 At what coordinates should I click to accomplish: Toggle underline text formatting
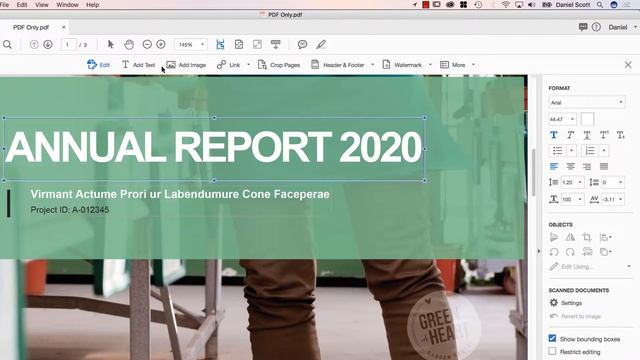pos(587,135)
